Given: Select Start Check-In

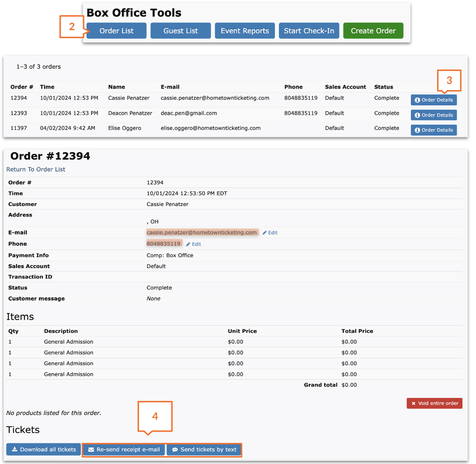Looking at the screenshot, I should 309,31.
